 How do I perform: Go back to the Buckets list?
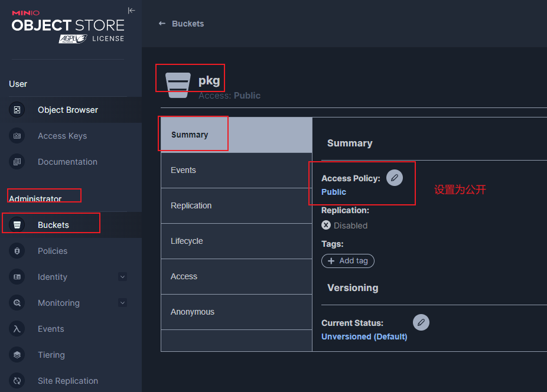[181, 24]
